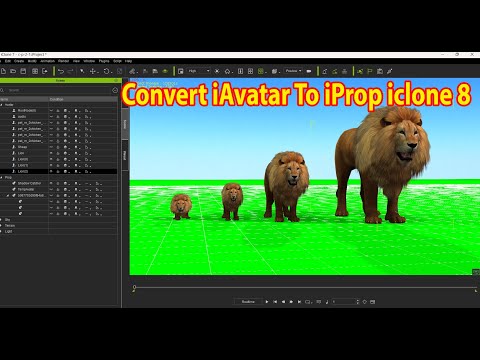Screen dimensions: 480x360
Task: Toggle the loop icon in the playbar
Action: point(308,302)
